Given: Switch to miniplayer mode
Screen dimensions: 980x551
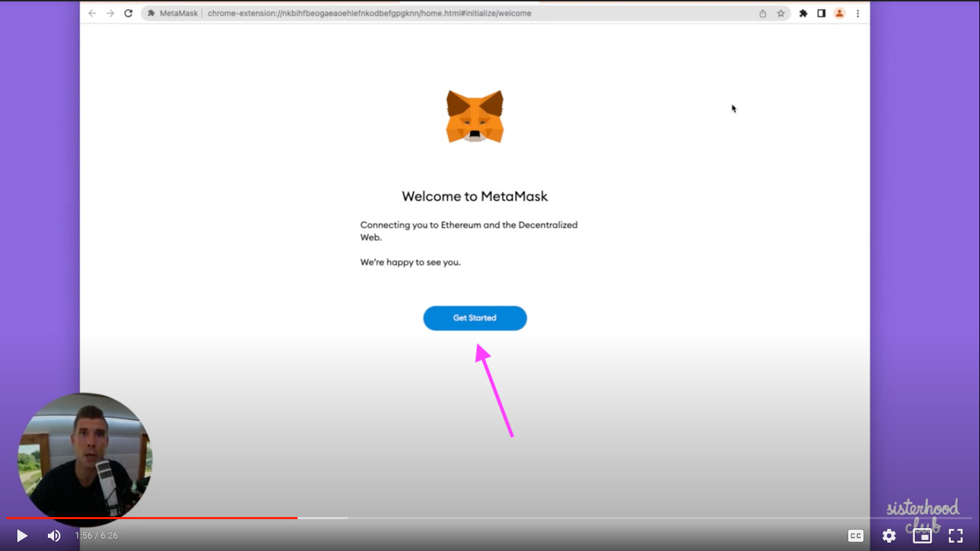Looking at the screenshot, I should [x=922, y=536].
